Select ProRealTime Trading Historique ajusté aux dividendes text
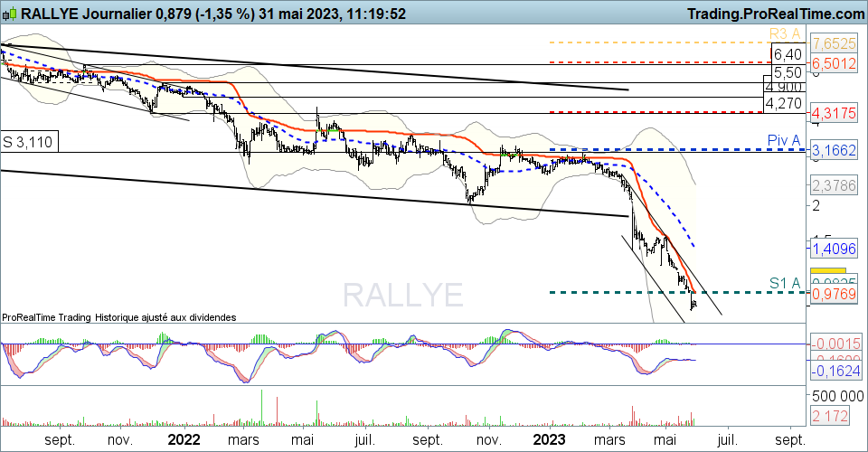Image resolution: width=868 pixels, height=452 pixels. point(119,317)
